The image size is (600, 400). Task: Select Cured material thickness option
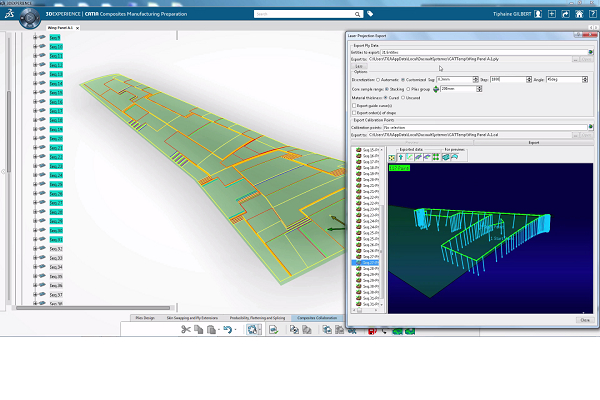pos(385,98)
